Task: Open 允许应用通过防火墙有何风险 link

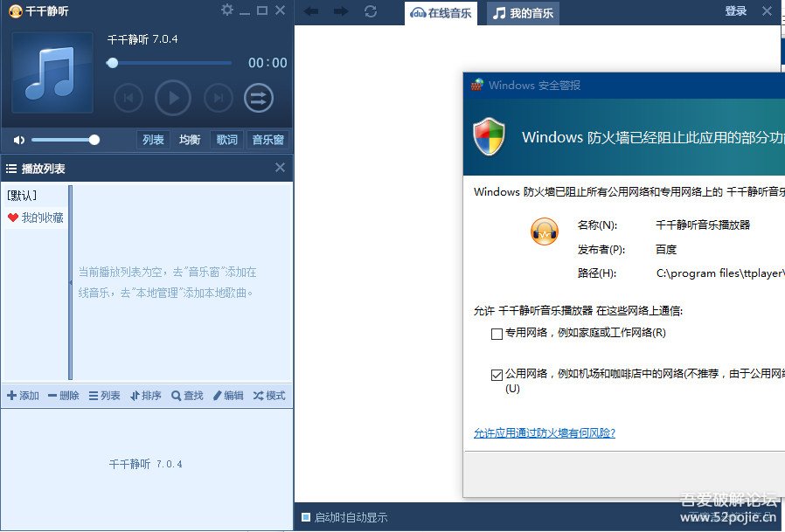Action: point(545,433)
